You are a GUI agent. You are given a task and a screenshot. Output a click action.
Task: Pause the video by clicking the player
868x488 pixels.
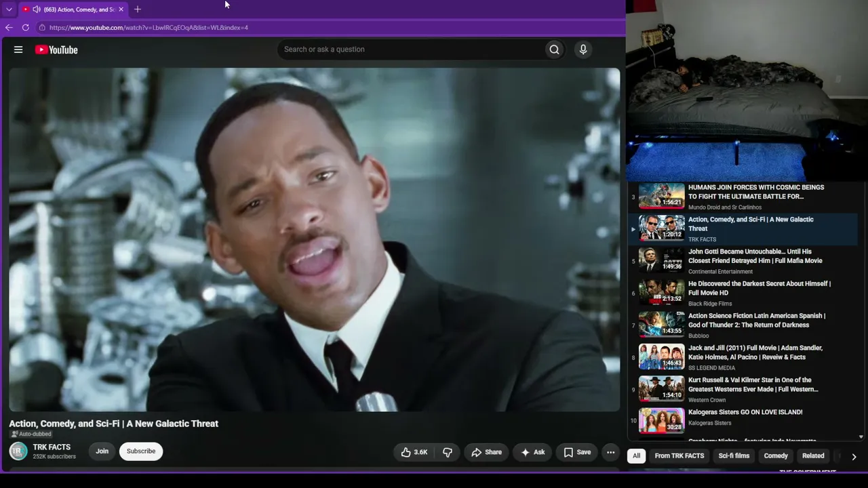click(x=314, y=239)
